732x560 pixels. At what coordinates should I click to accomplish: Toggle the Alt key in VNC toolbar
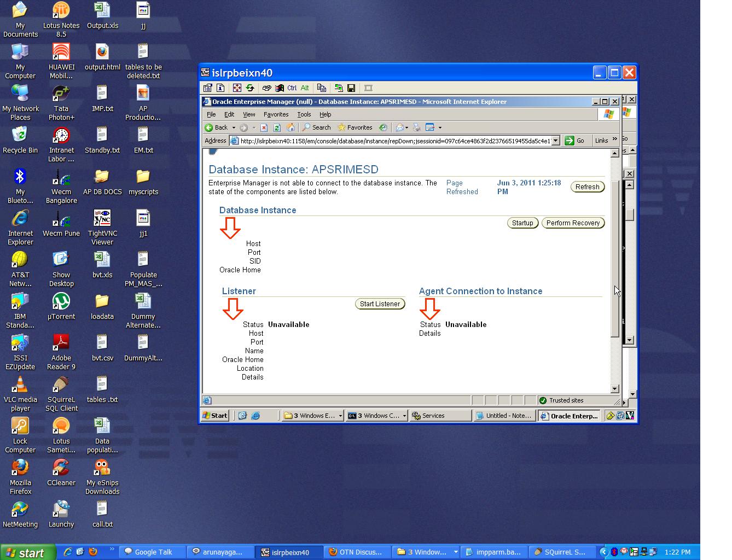[305, 88]
